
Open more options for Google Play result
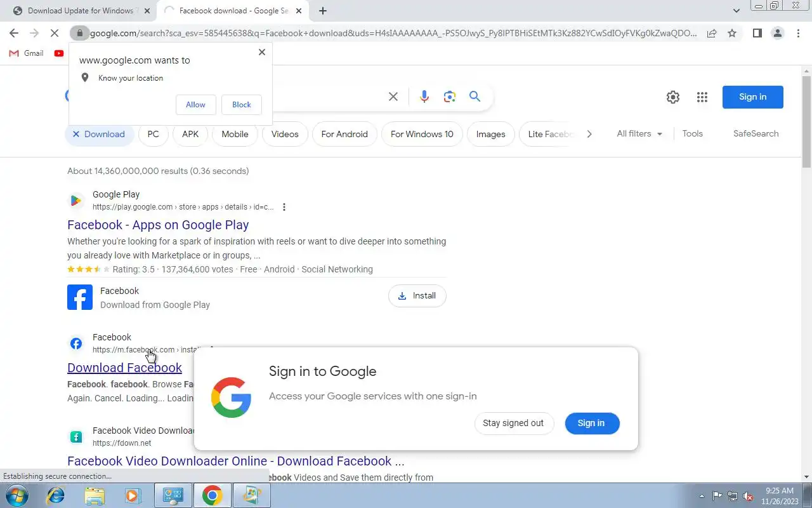click(x=284, y=207)
